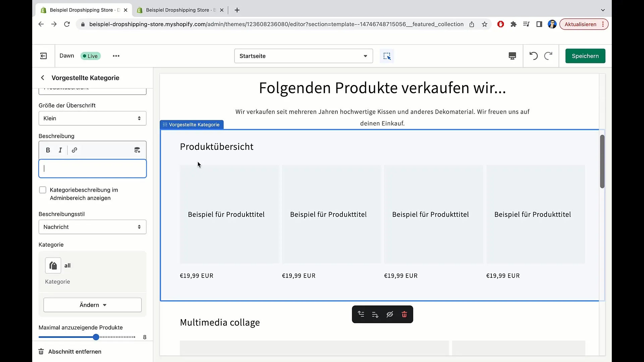Open media control icon in browser toolbar
The image size is (644, 362).
(526, 24)
